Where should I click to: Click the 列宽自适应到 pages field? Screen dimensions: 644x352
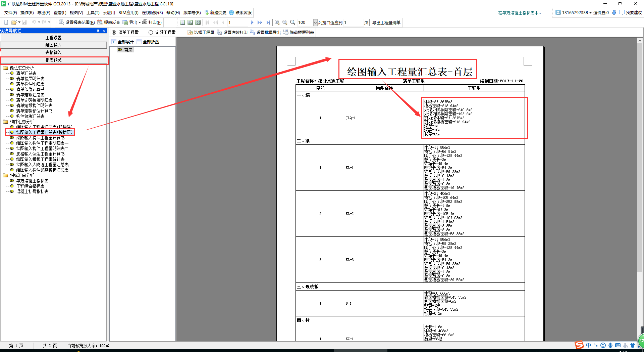[x=353, y=23]
